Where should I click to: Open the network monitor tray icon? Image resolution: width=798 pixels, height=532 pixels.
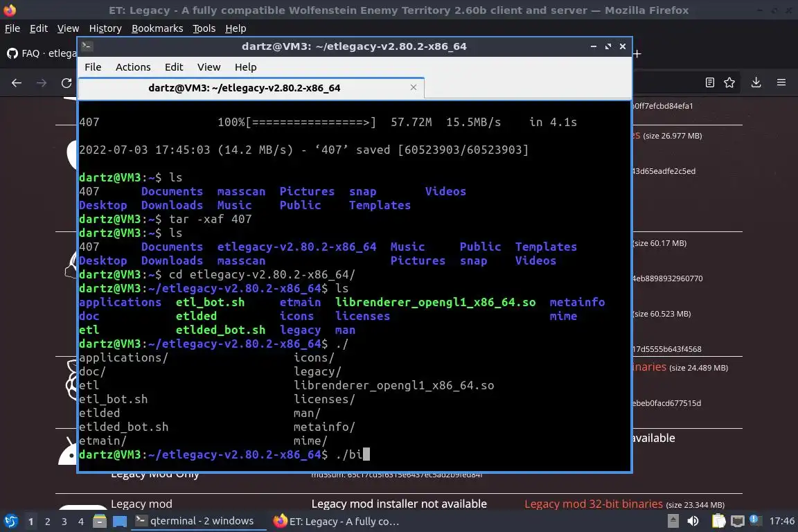(738, 521)
